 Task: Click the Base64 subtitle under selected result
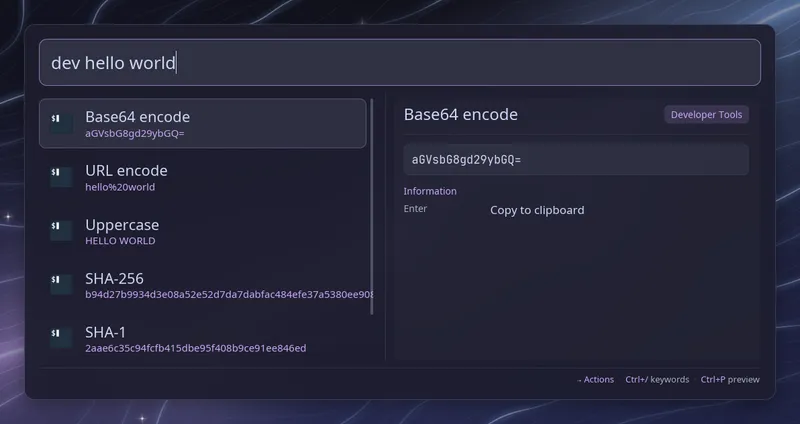click(x=135, y=134)
